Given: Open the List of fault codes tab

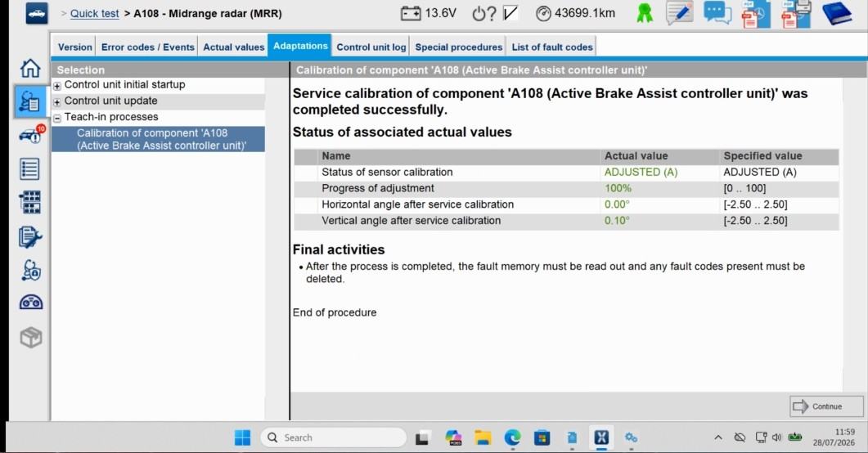Looking at the screenshot, I should pyautogui.click(x=552, y=47).
